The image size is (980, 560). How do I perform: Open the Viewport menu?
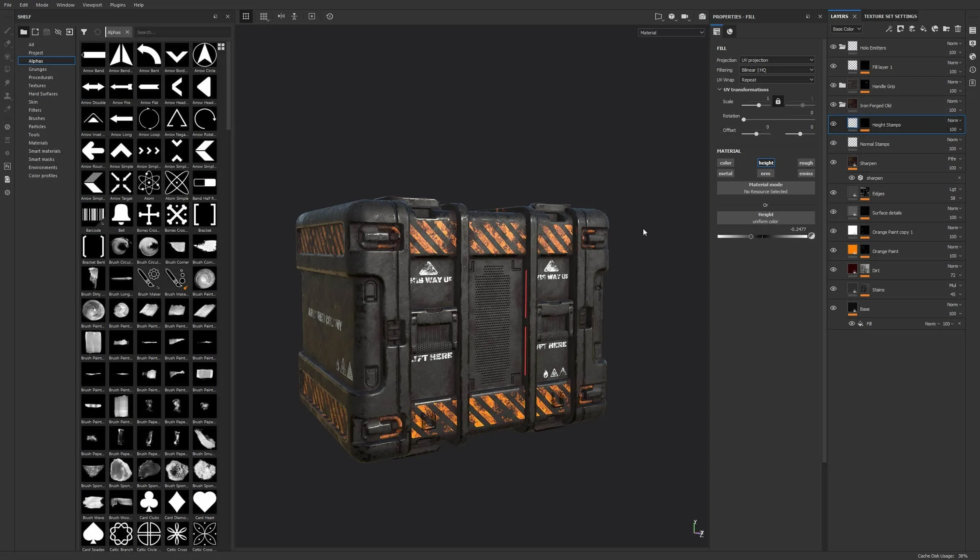click(x=92, y=5)
